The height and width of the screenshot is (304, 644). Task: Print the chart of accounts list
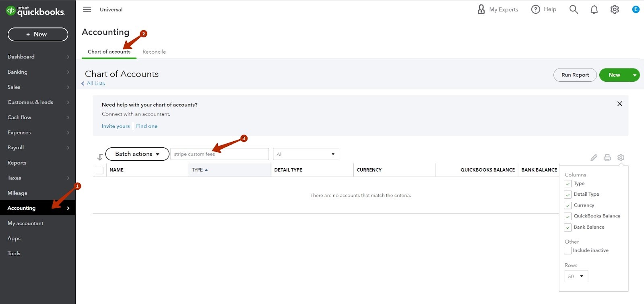click(x=607, y=157)
